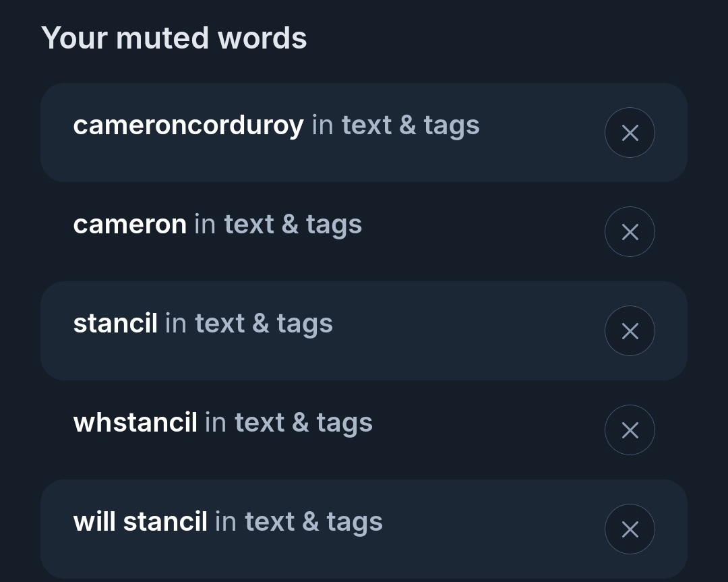This screenshot has width=728, height=582.
Task: Remove the muted word cameroncorduroy
Action: click(x=630, y=133)
